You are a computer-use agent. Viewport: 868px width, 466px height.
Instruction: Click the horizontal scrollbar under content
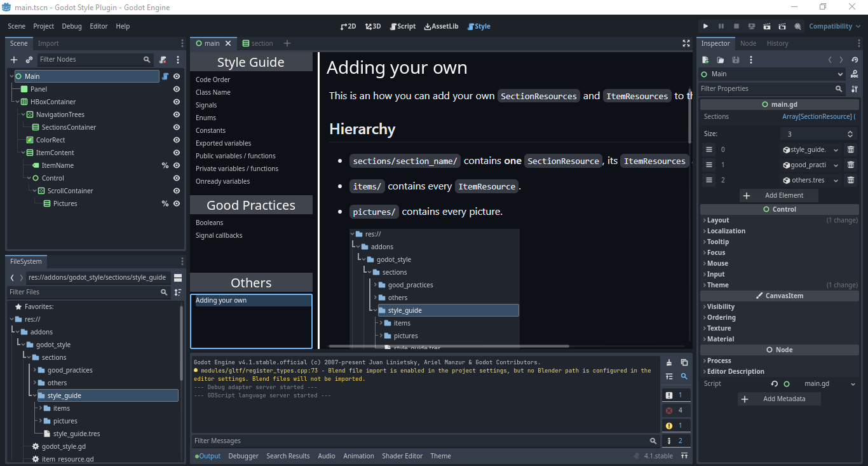pos(449,346)
